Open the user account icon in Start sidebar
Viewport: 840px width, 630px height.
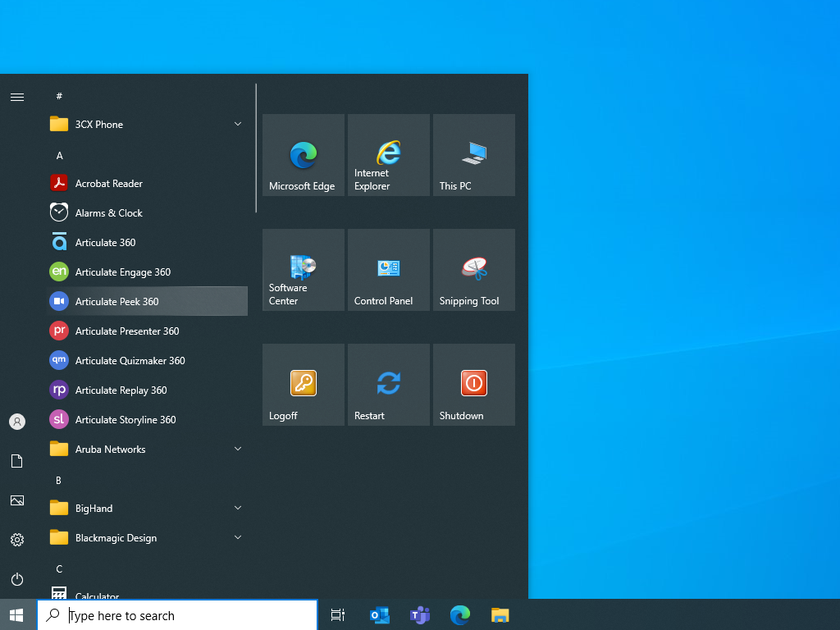tap(17, 422)
